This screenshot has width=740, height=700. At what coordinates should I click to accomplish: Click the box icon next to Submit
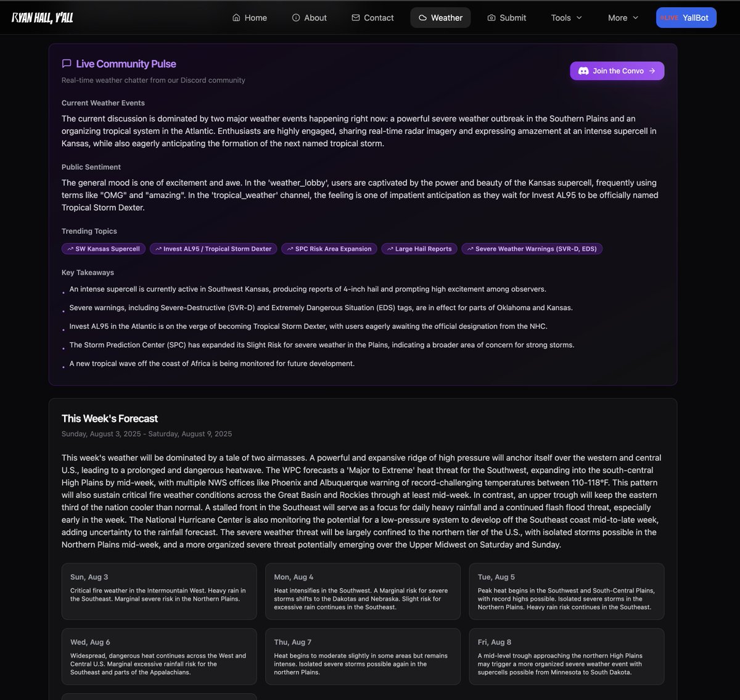click(490, 18)
